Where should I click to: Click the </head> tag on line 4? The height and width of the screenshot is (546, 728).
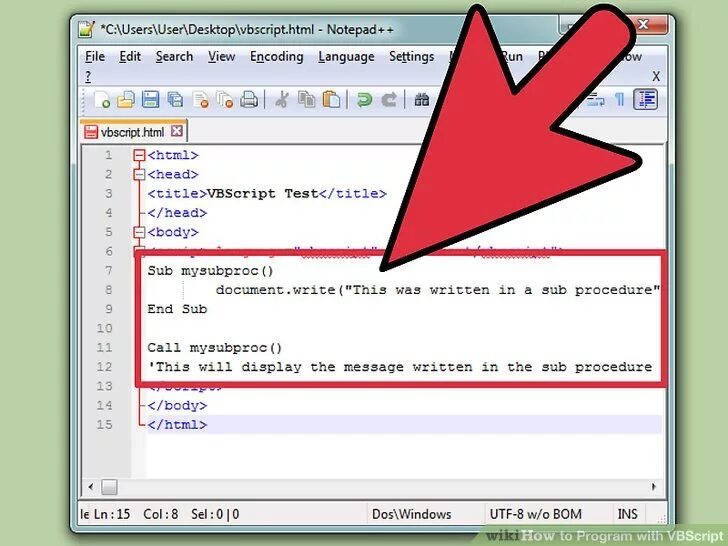[x=177, y=213]
